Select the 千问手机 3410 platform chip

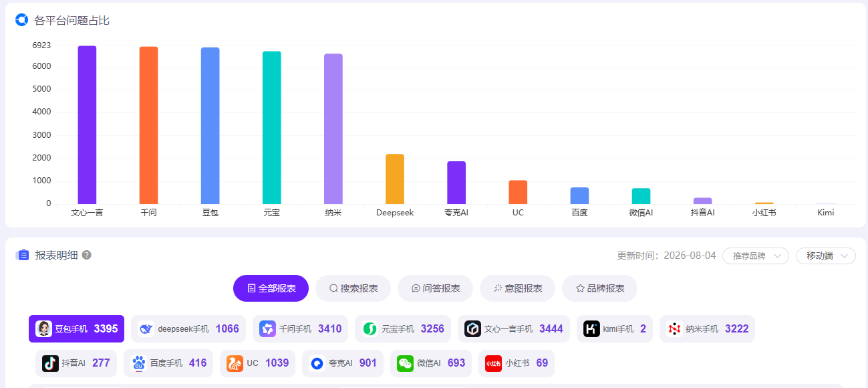pyautogui.click(x=300, y=328)
